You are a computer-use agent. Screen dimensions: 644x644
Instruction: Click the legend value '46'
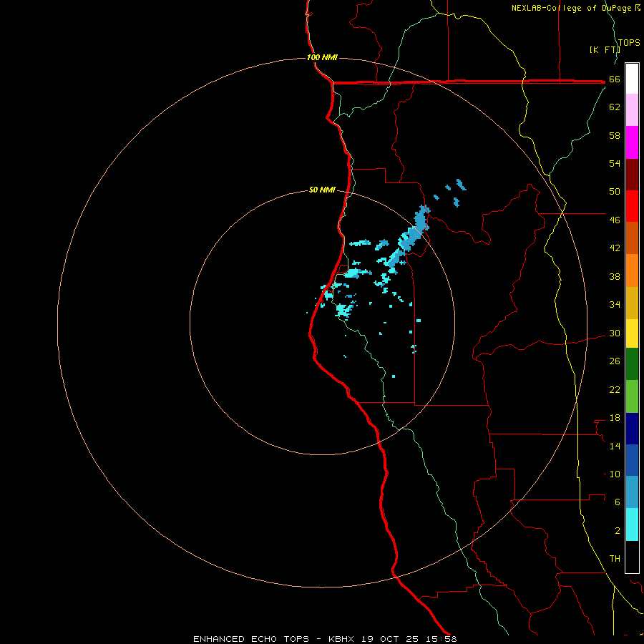click(615, 220)
